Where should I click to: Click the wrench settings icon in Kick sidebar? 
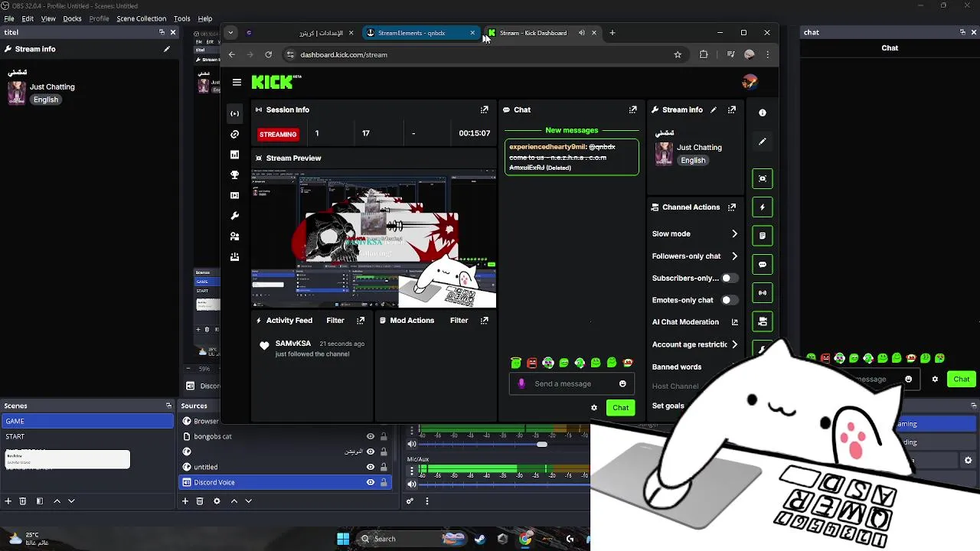[x=235, y=216]
